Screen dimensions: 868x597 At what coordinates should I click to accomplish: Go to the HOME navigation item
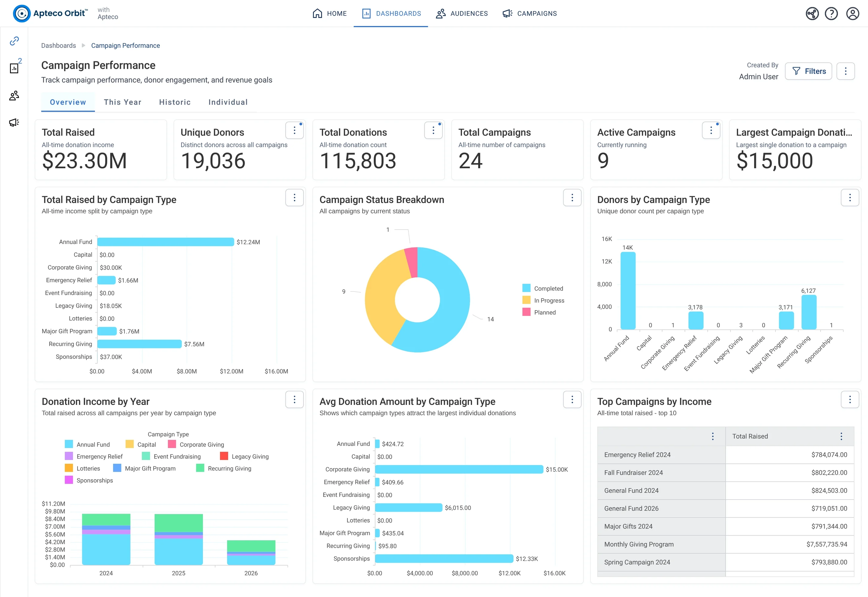coord(330,14)
